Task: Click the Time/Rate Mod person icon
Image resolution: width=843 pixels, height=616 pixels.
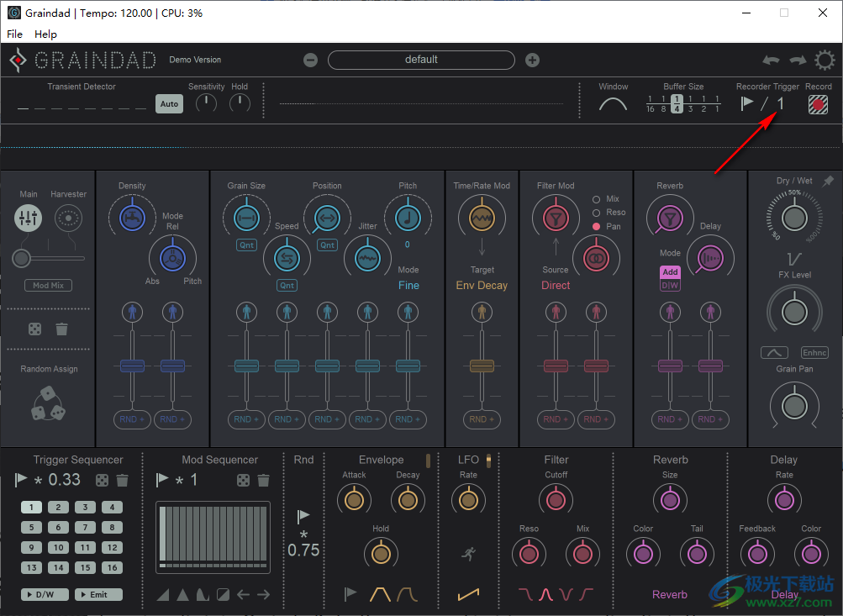Action: coord(482,312)
